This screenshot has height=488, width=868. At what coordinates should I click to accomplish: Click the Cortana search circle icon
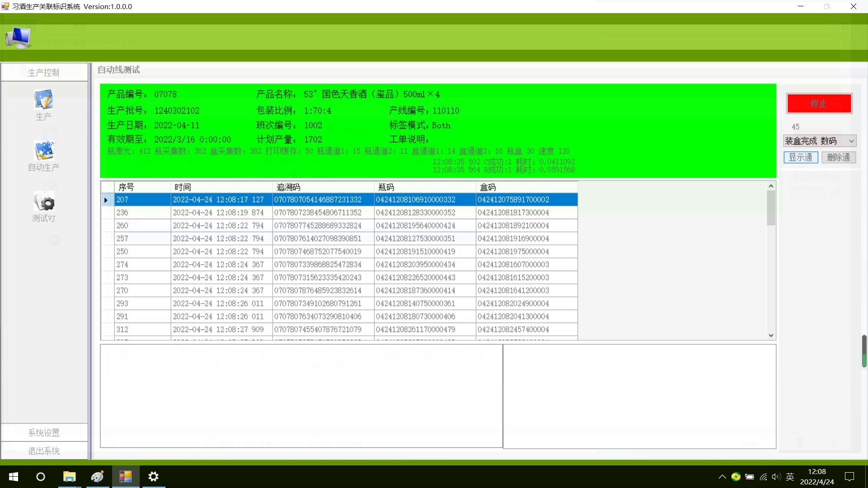point(41,477)
